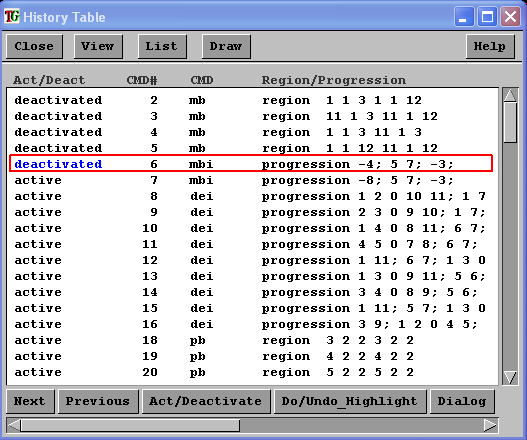Minimize the History Table window
Viewport: 527px width, 440px height.
[464, 16]
